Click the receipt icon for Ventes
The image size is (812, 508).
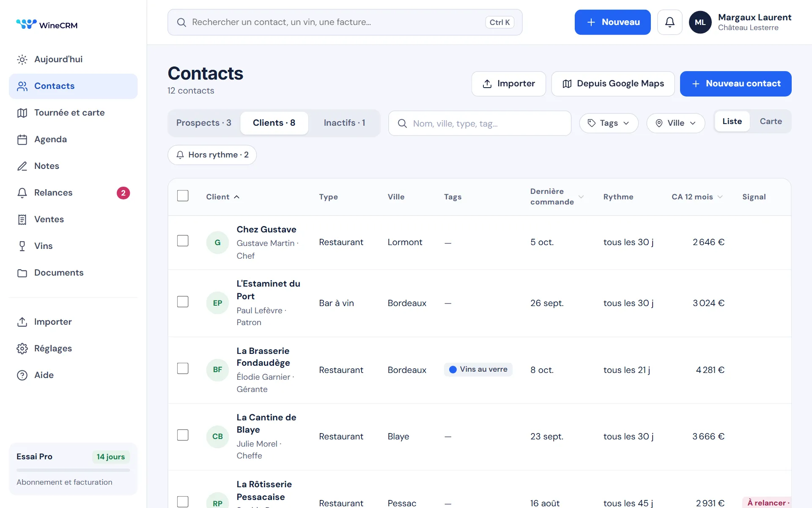(22, 220)
